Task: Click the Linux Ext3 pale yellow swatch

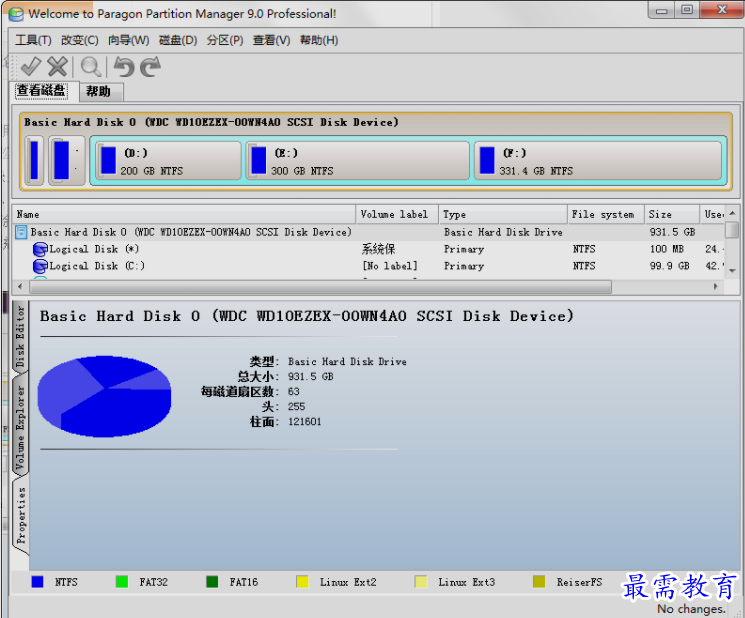Action: pos(420,582)
